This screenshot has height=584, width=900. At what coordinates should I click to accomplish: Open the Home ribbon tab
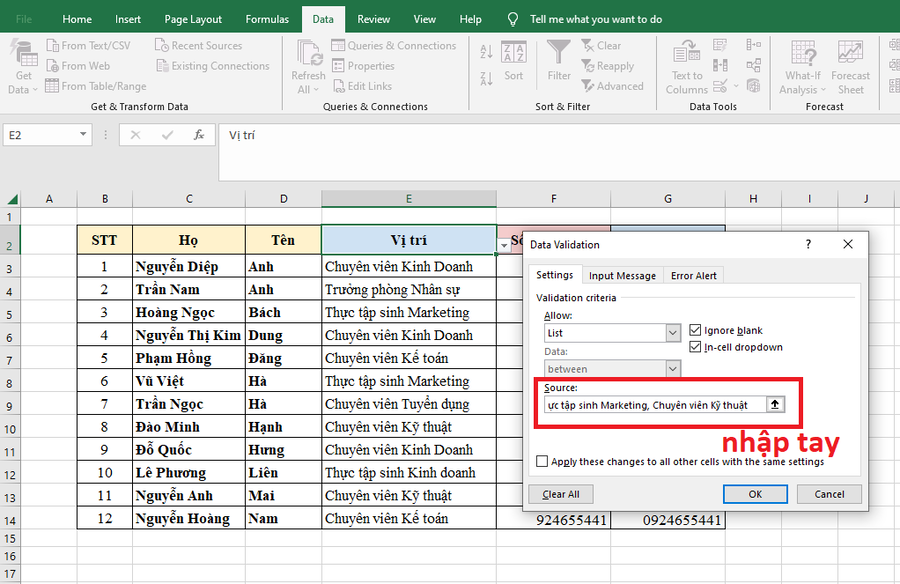[x=77, y=20]
